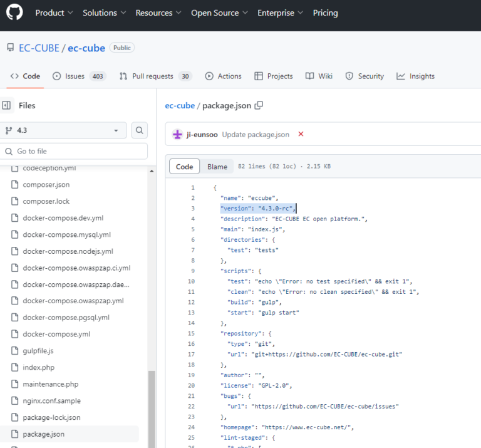
Task: Click the GitHub logo icon
Action: [x=14, y=13]
